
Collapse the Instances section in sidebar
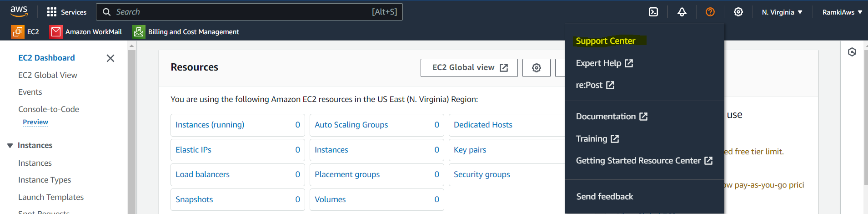pos(10,146)
